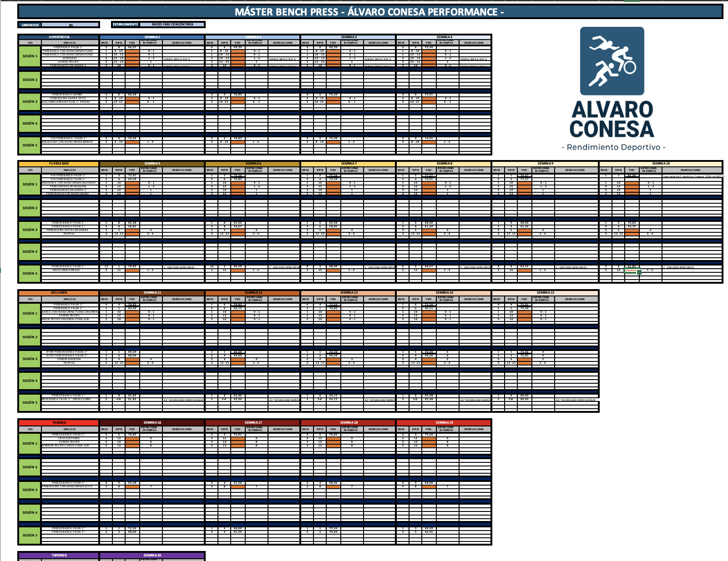Click the selected cell's green fill handle

coord(639,272)
